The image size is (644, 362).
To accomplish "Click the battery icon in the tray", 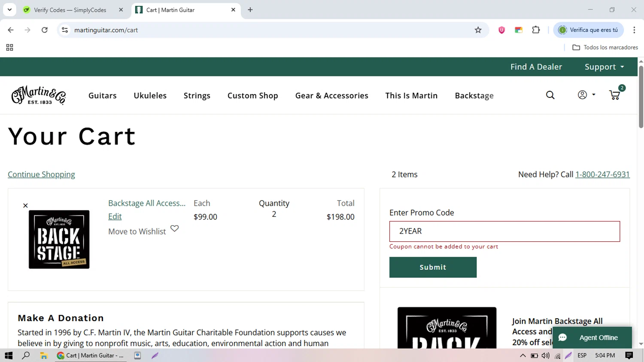I will pos(534,356).
